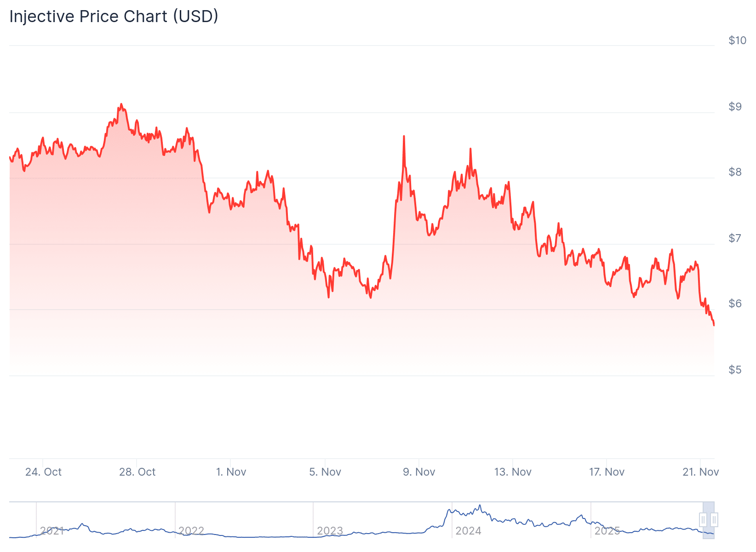Click the chart title "Injective Price Chart (USD)"
Viewport: 756px width, 552px height.
113,17
